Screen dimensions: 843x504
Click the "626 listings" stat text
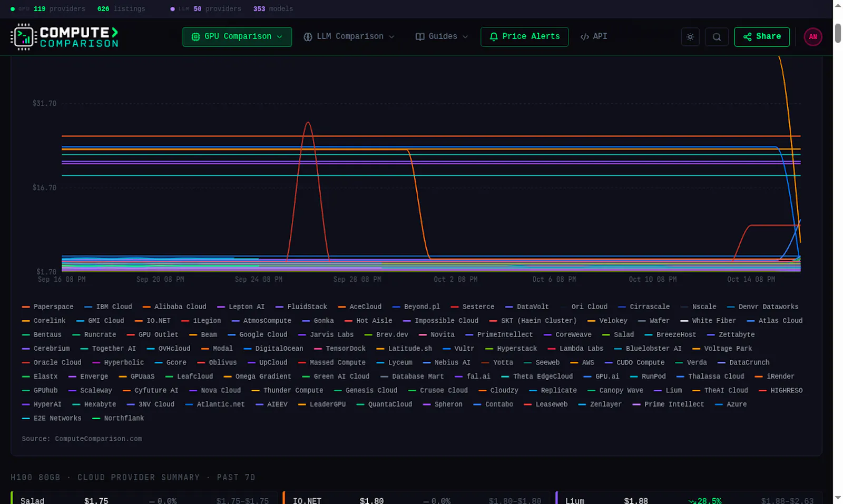(121, 9)
